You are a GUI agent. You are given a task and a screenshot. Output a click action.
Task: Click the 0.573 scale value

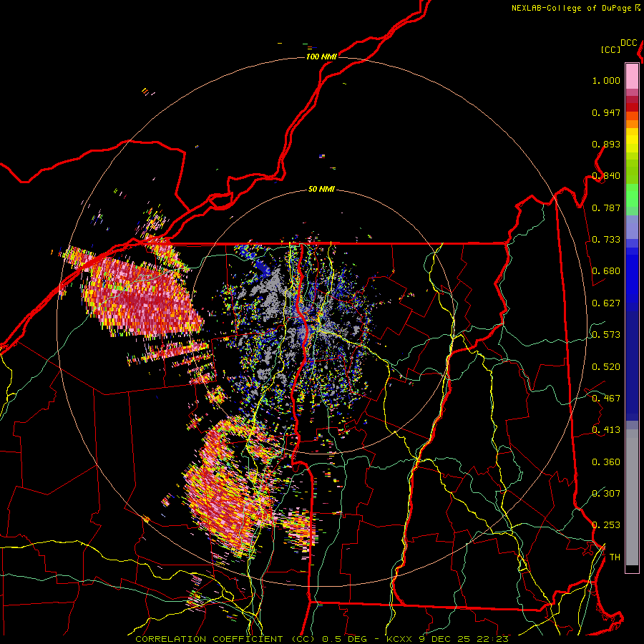pos(606,335)
